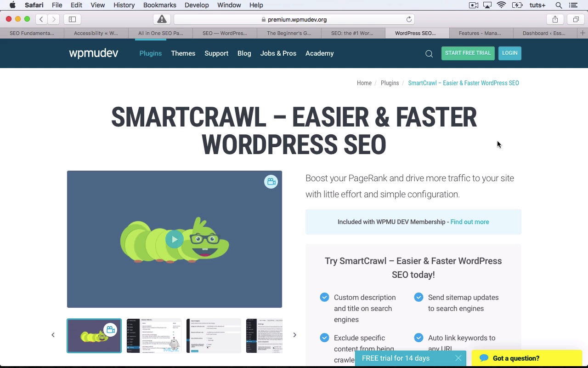
Task: Open Blog in site navigation
Action: (x=244, y=53)
